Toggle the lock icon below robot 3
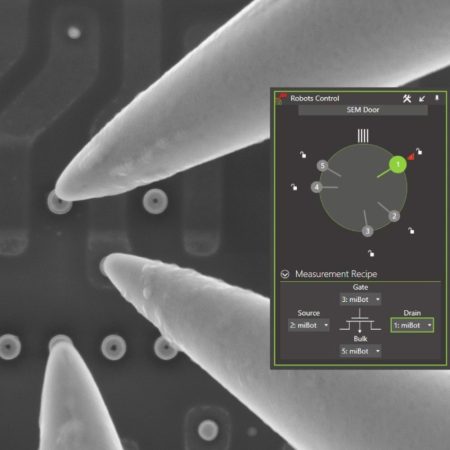 click(x=371, y=253)
